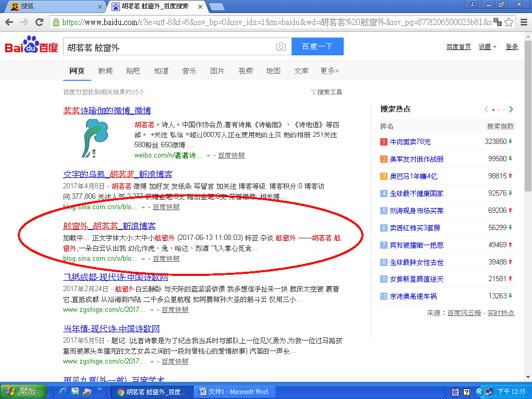Expand arrow next to weibo.com result URL
The image size is (532, 399).
[x=208, y=156]
